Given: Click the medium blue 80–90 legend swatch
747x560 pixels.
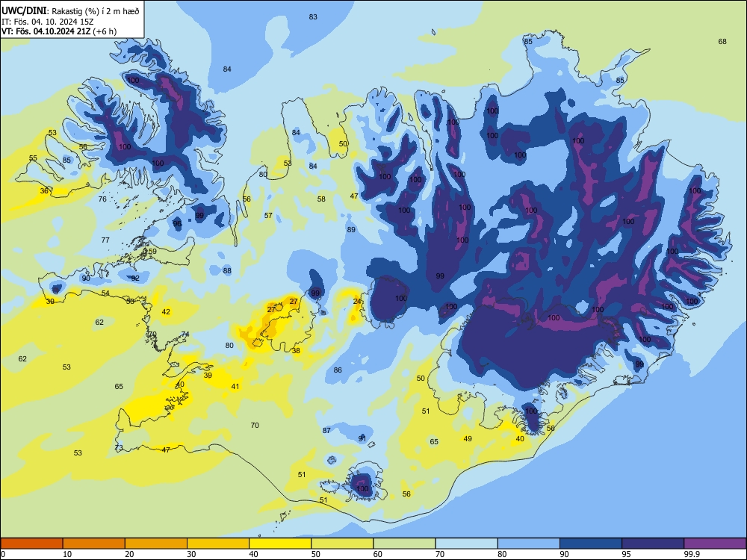Looking at the screenshot, I should 529,544.
